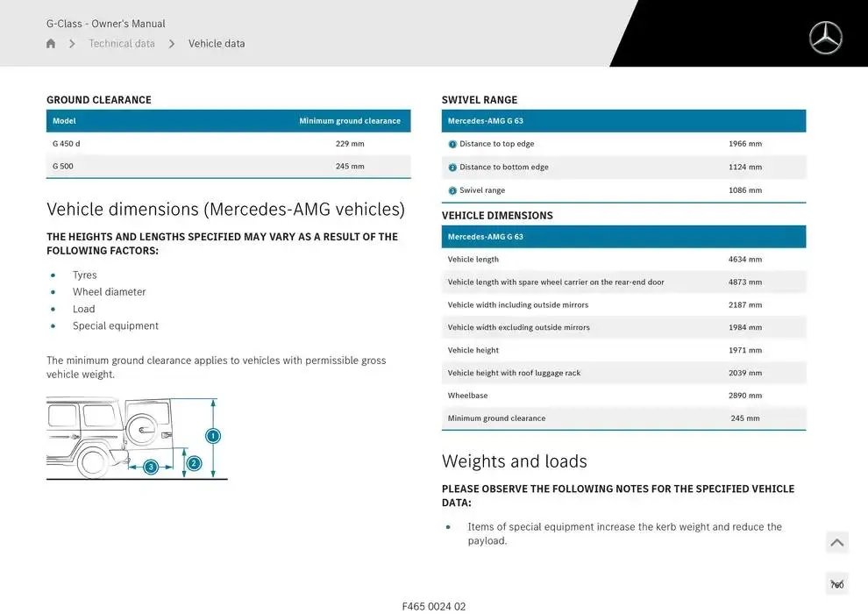Click the G-Class - Owner's Manual title
Screen dimensions: 868x614
tap(106, 24)
